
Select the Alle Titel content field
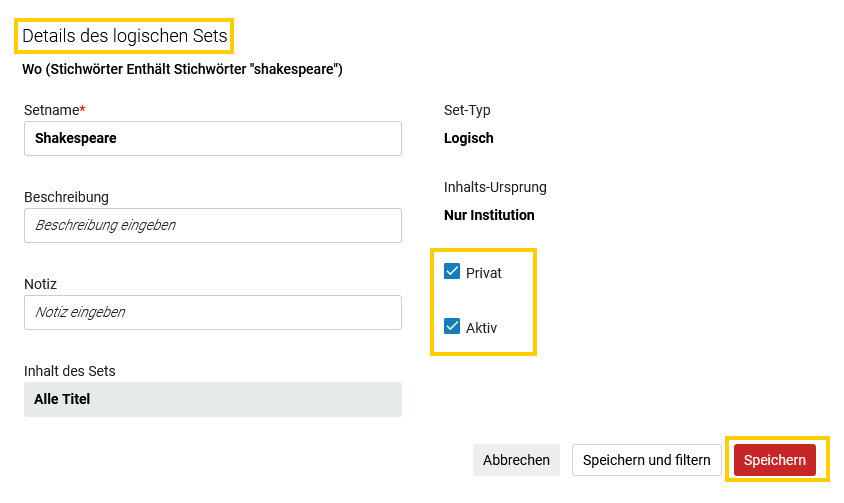[x=213, y=400]
